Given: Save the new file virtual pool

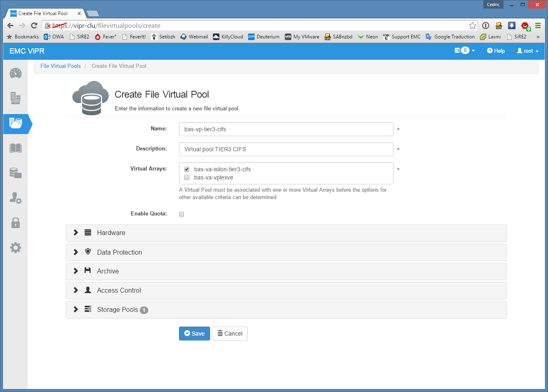Looking at the screenshot, I should pyautogui.click(x=195, y=334).
